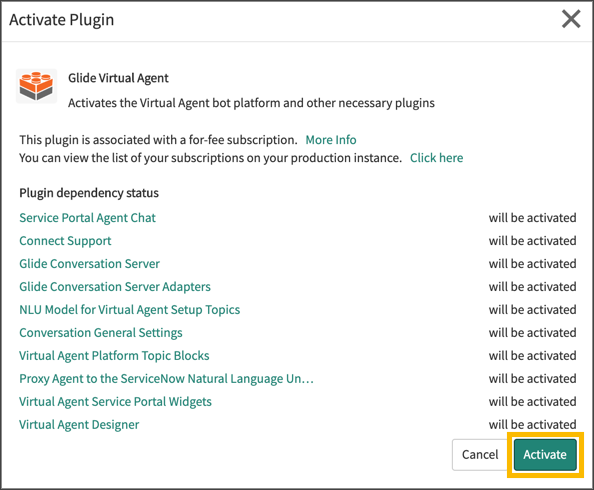This screenshot has width=594, height=490.
Task: Open Virtual Agent Platform Topic Blocks link
Action: pyautogui.click(x=114, y=356)
